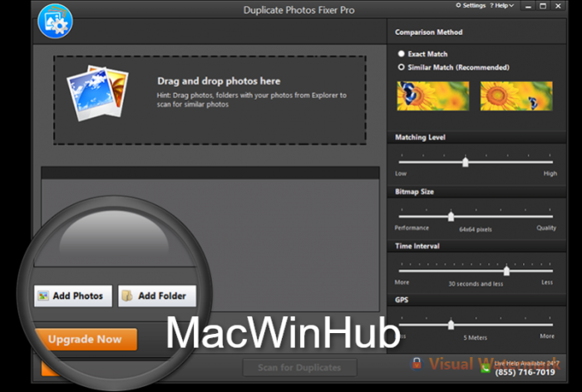
Task: Click the Comparison Method header
Action: (429, 32)
